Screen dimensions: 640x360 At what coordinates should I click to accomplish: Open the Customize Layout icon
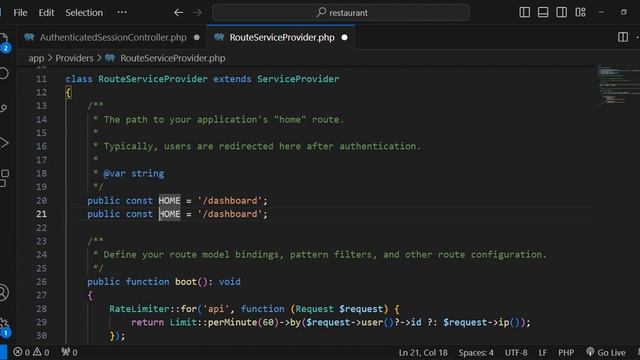coord(580,12)
